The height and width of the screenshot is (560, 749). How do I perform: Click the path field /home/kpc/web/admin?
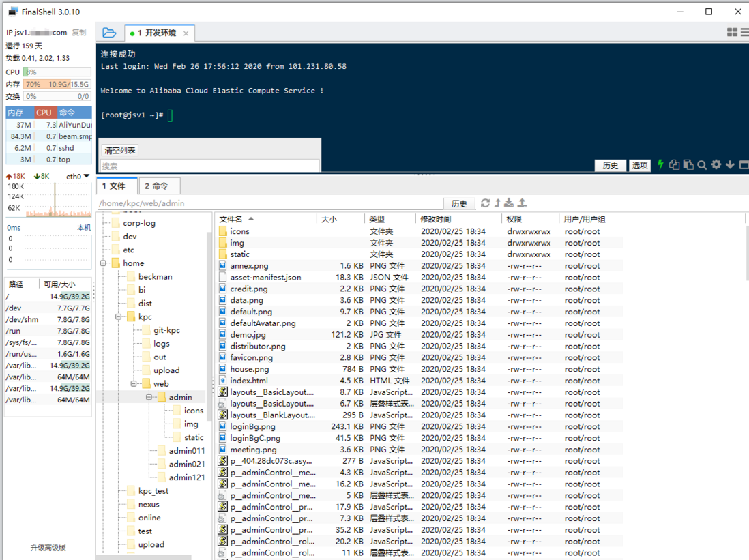point(270,203)
